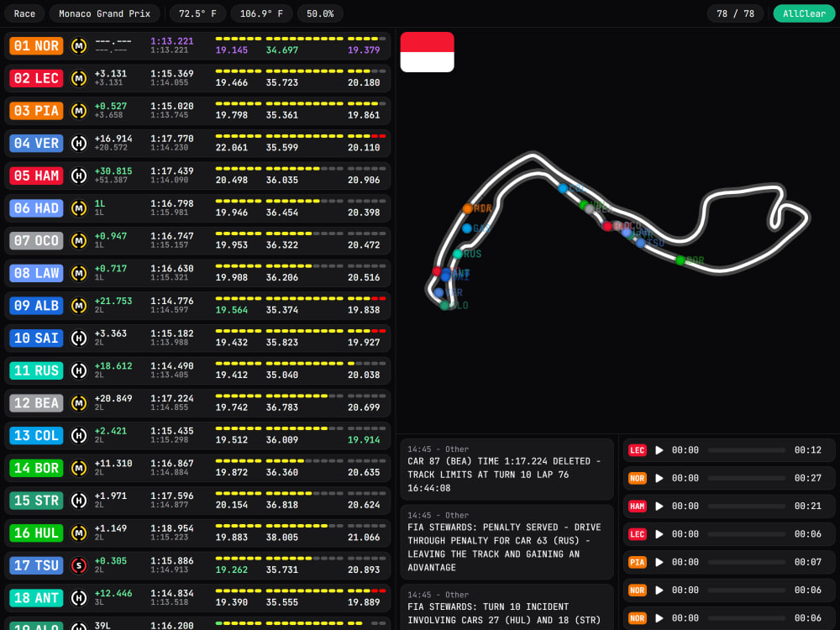Screen dimensions: 840x630
Task: Click ALB's medium tyre icon
Action: point(79,306)
